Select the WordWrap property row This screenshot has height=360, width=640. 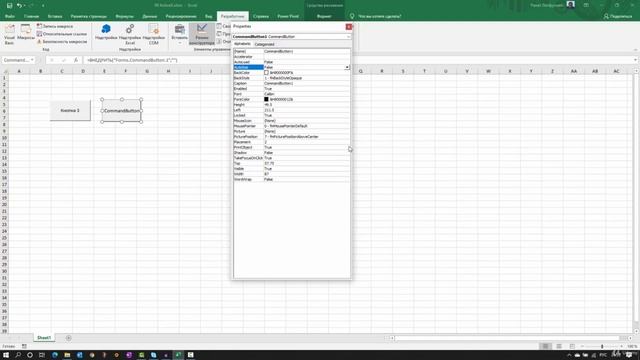291,179
